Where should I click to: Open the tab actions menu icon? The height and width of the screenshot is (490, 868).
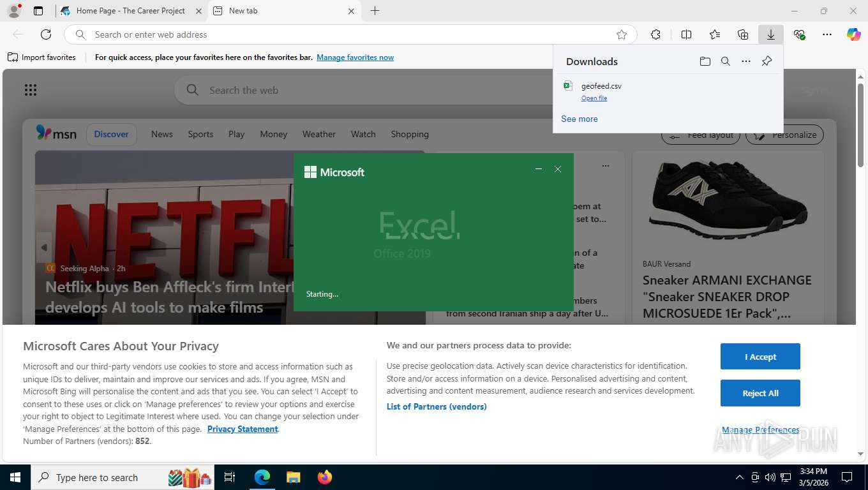(x=38, y=11)
